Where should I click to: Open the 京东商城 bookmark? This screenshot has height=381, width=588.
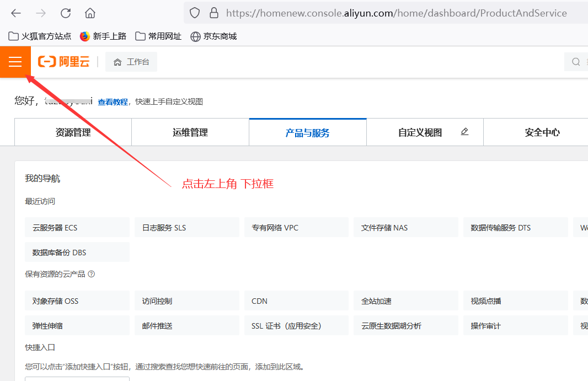click(x=214, y=36)
